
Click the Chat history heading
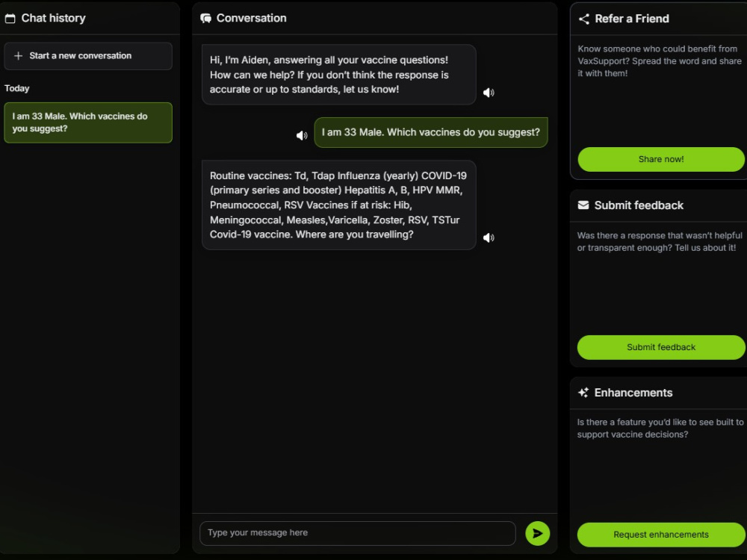point(53,18)
